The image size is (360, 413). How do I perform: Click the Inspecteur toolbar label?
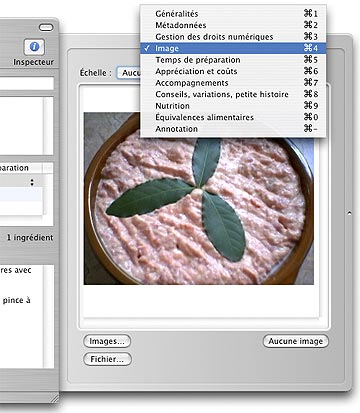click(x=33, y=62)
